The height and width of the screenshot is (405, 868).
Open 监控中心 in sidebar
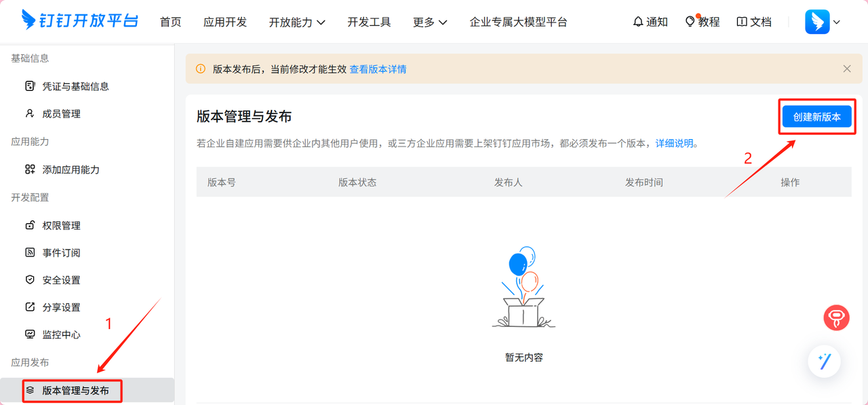pos(61,334)
